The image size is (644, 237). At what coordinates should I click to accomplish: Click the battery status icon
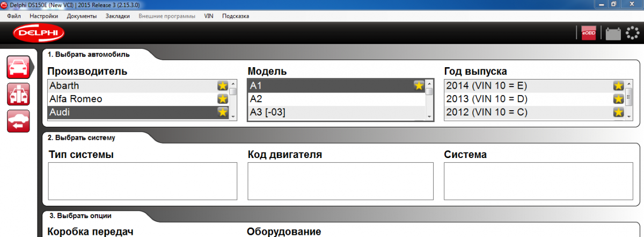(613, 34)
